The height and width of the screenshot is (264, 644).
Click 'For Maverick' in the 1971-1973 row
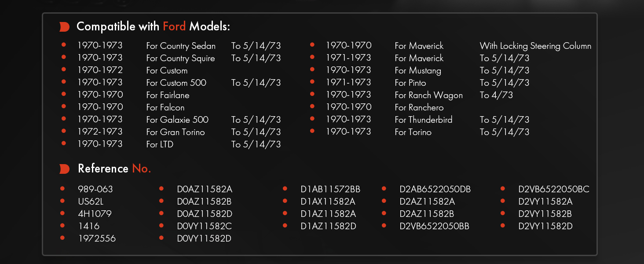click(x=419, y=58)
